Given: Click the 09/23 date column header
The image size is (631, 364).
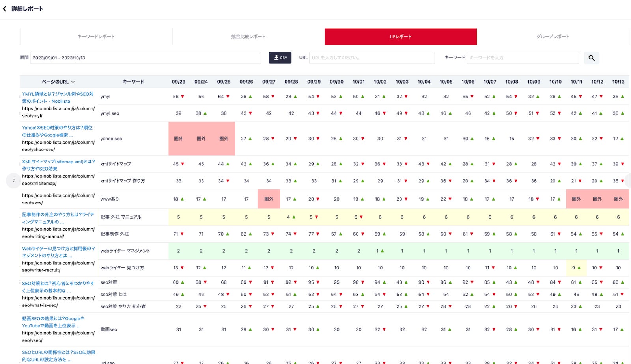Looking at the screenshot, I should click(179, 82).
